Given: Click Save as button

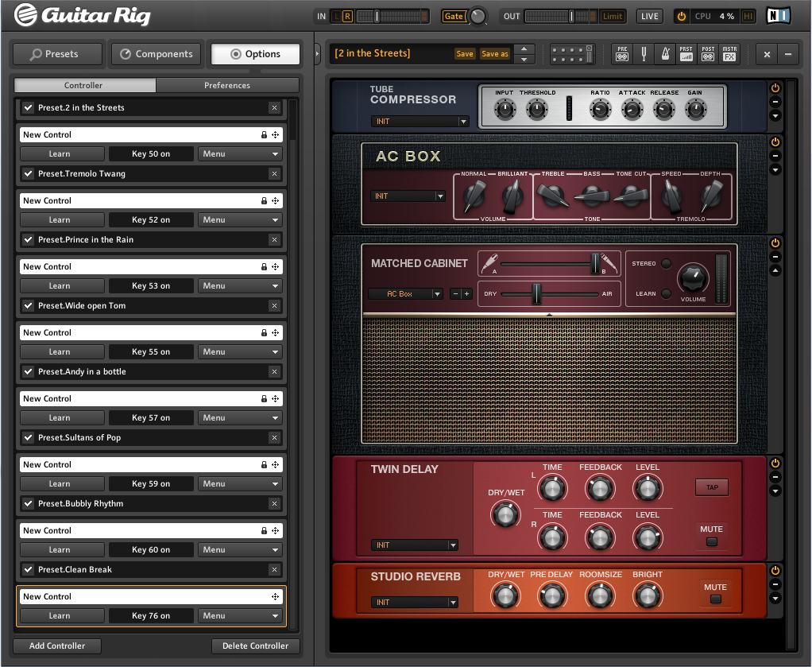Looking at the screenshot, I should tap(494, 53).
